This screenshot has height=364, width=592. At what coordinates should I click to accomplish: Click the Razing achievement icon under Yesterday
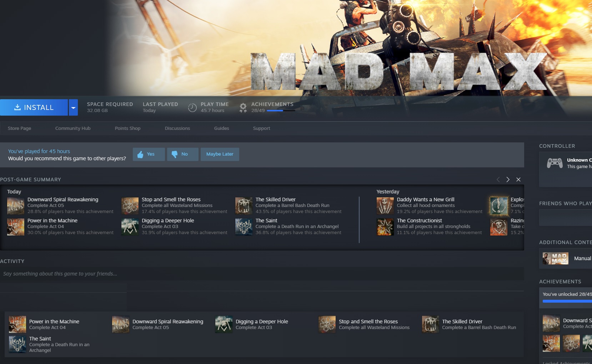(x=499, y=227)
